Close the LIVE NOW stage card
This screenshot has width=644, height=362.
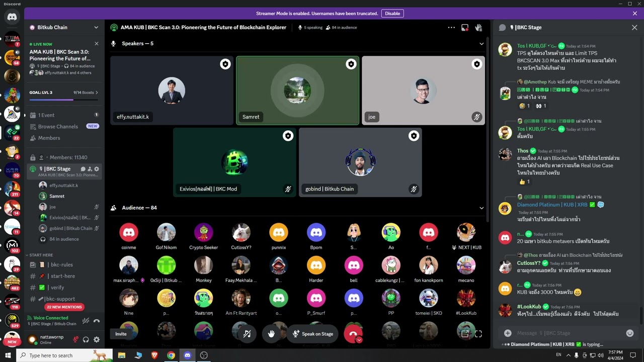pos(97,44)
